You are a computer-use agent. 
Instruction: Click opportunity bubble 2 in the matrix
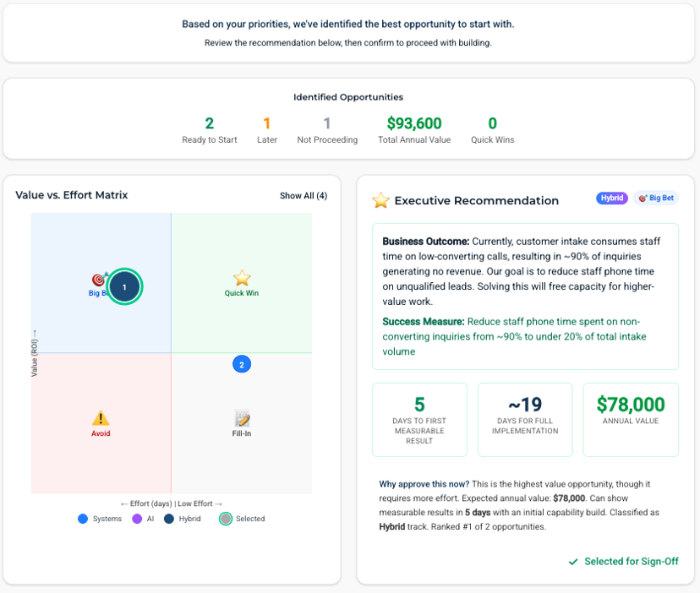(x=242, y=364)
